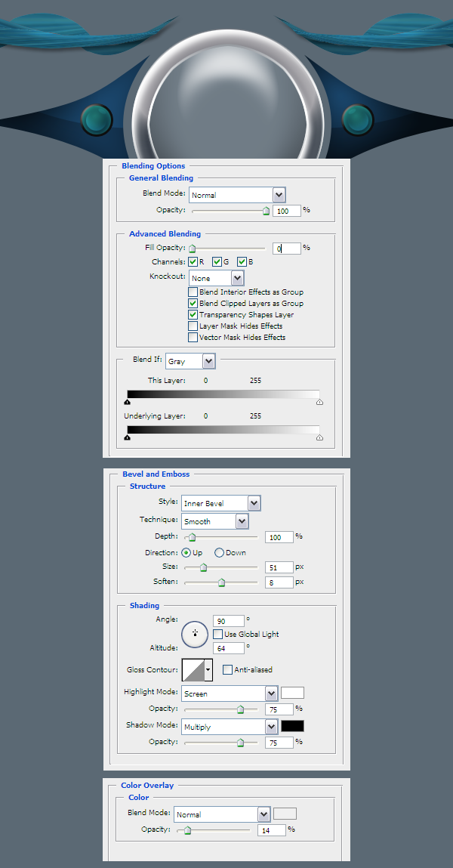Open the General Blending Blend Mode dropdown

click(237, 195)
